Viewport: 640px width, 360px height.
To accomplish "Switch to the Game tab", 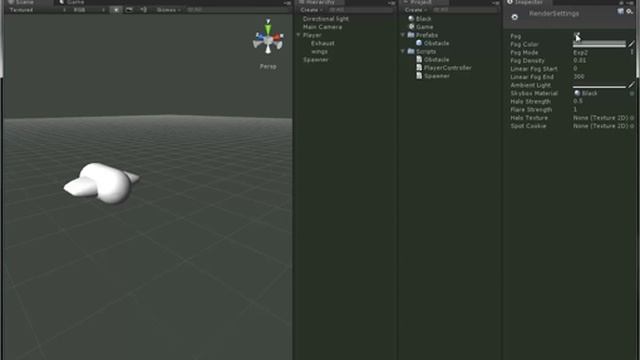I will 73,2.
